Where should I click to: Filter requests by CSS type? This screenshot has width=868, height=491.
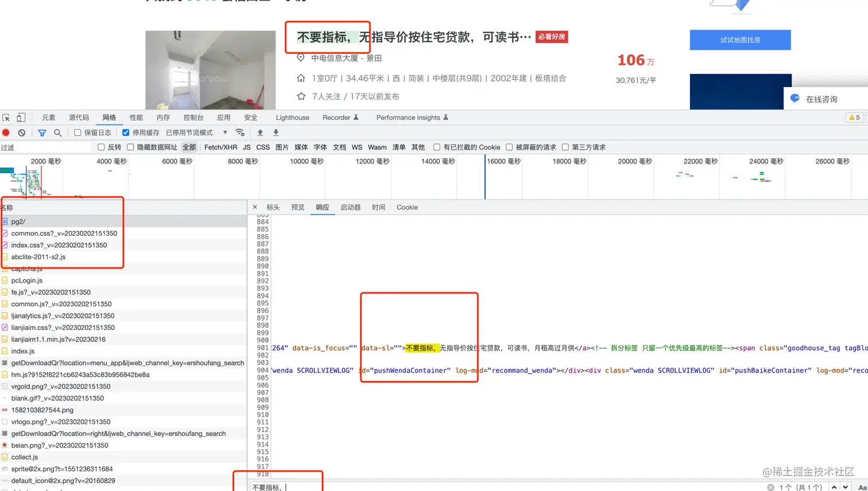click(263, 147)
